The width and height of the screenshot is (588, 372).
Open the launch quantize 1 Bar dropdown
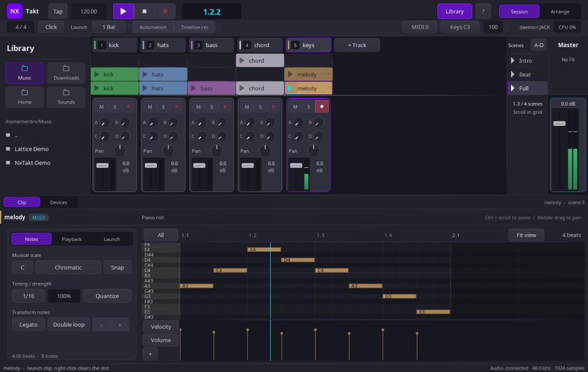109,27
